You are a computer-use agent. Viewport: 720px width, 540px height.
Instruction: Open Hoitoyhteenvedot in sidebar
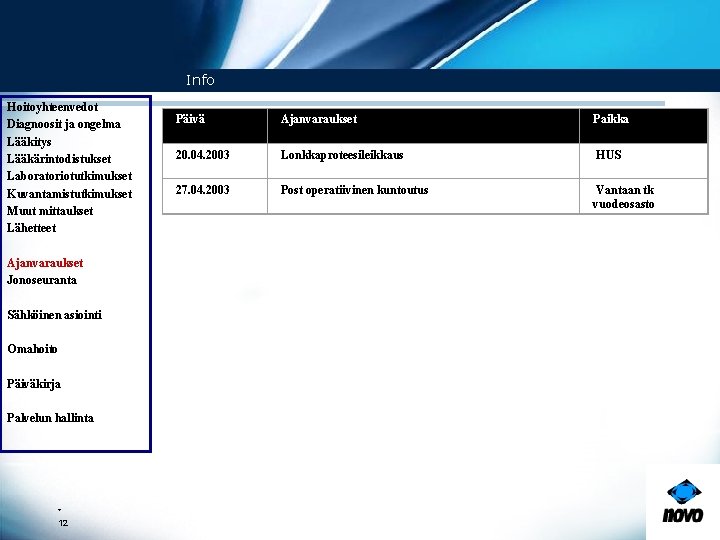point(52,107)
